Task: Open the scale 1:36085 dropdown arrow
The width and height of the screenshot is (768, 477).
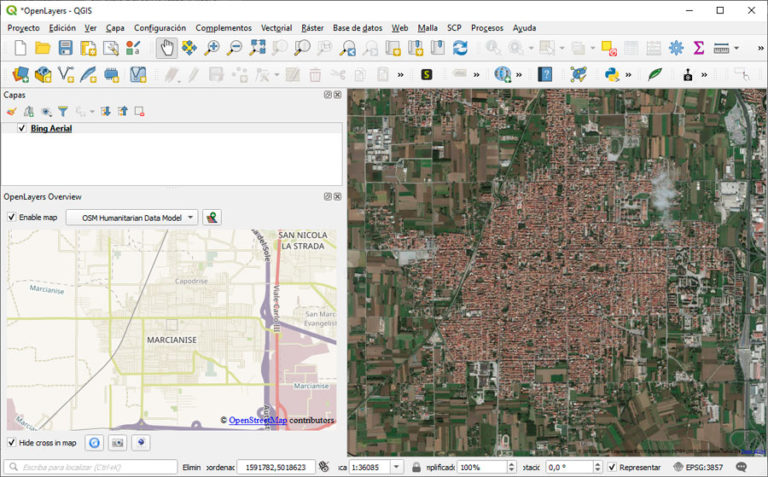Action: click(x=397, y=467)
